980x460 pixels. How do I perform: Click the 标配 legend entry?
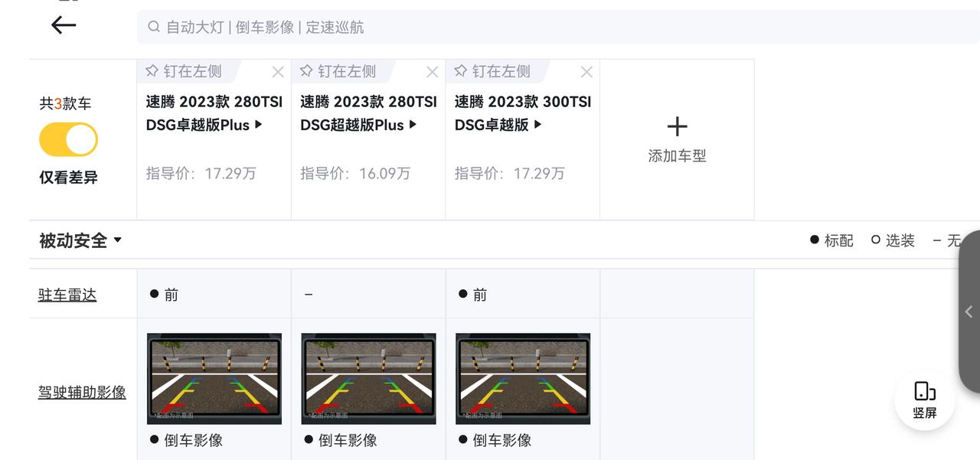click(831, 240)
